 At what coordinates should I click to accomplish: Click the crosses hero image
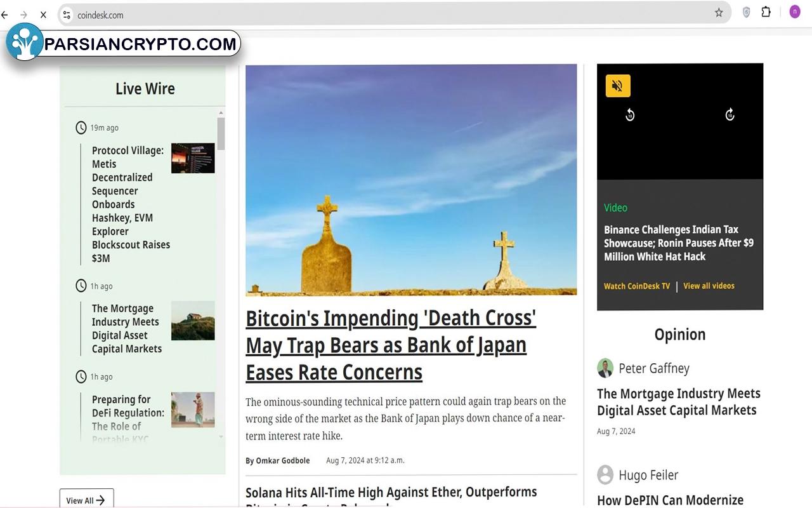pyautogui.click(x=411, y=180)
